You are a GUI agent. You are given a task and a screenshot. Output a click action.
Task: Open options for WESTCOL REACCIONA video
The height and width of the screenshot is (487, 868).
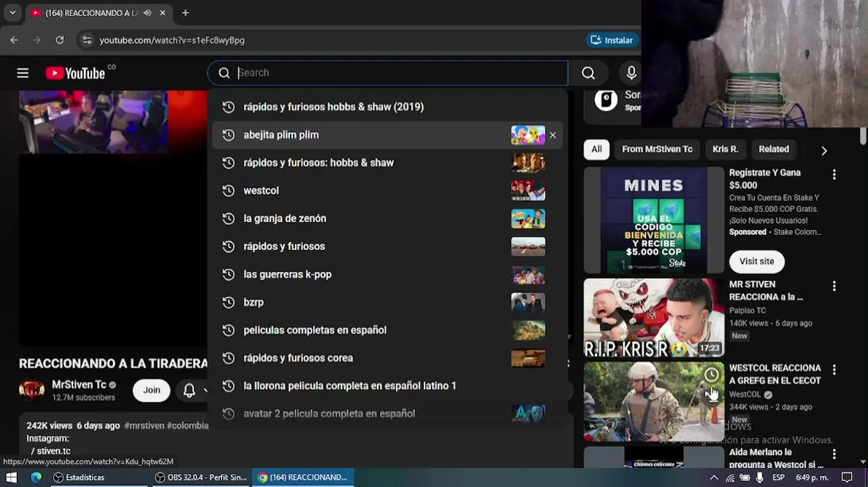834,370
